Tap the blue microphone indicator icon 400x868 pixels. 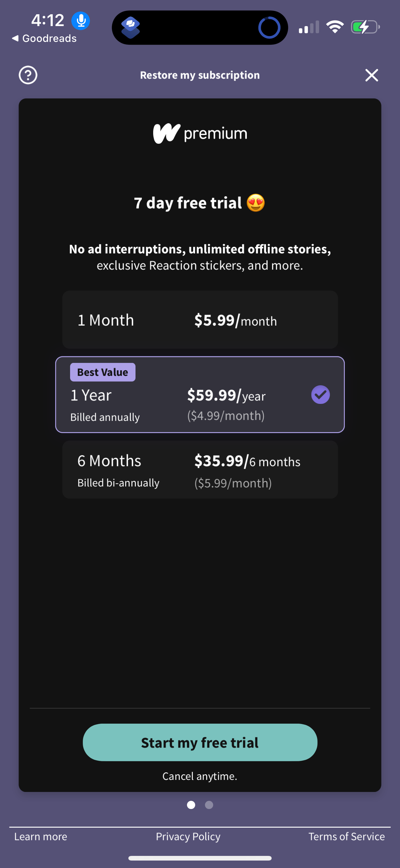tap(81, 21)
